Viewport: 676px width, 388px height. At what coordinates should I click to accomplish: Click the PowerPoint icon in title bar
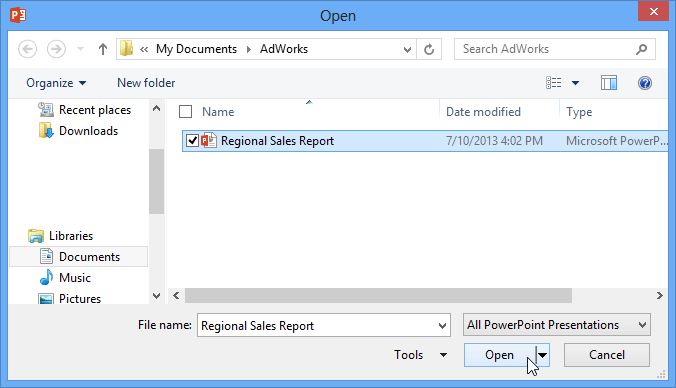(x=19, y=15)
